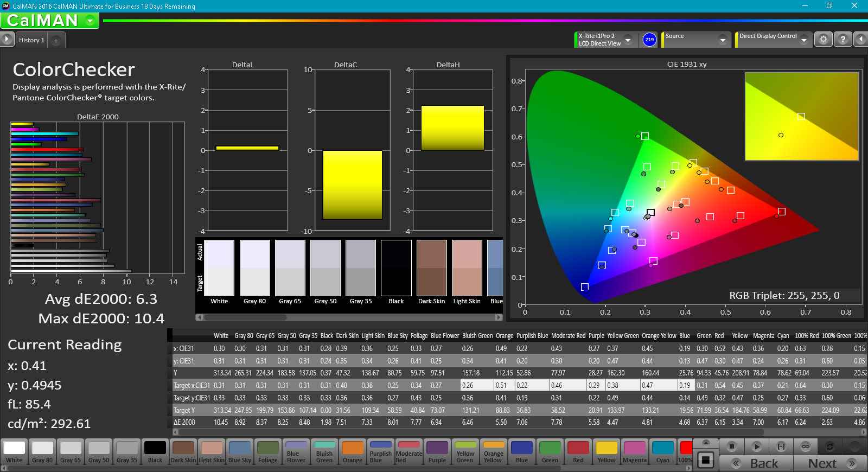
Task: Click the DeltaE 2000 bar chart
Action: point(98,198)
